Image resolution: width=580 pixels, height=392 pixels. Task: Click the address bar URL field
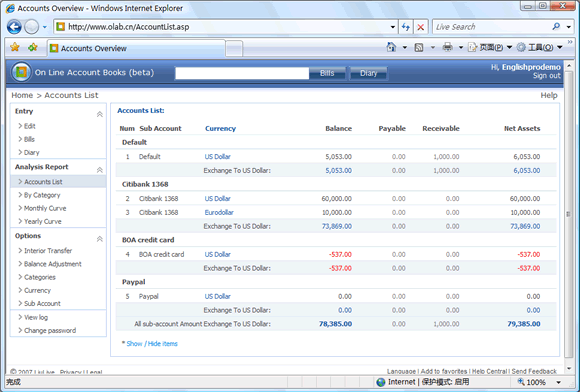click(222, 27)
